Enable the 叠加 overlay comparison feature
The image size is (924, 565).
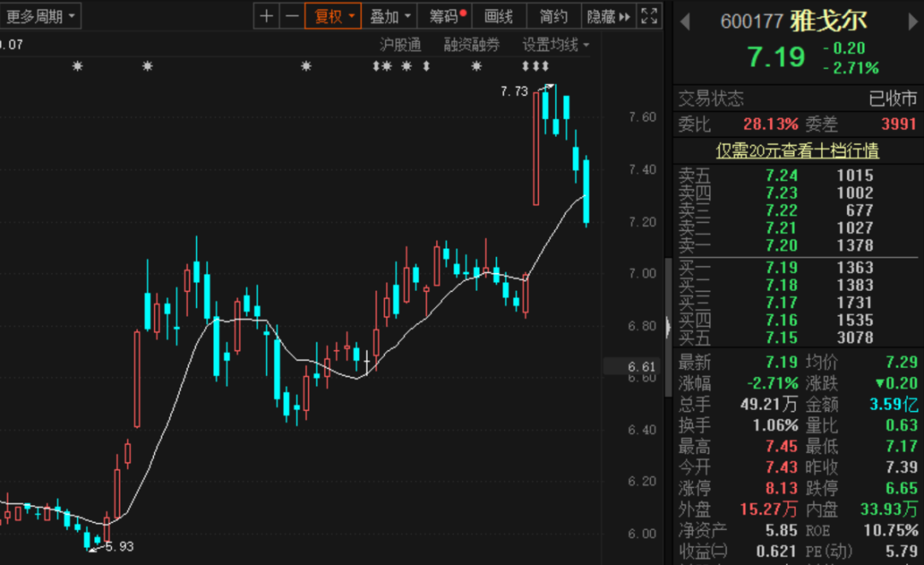385,15
